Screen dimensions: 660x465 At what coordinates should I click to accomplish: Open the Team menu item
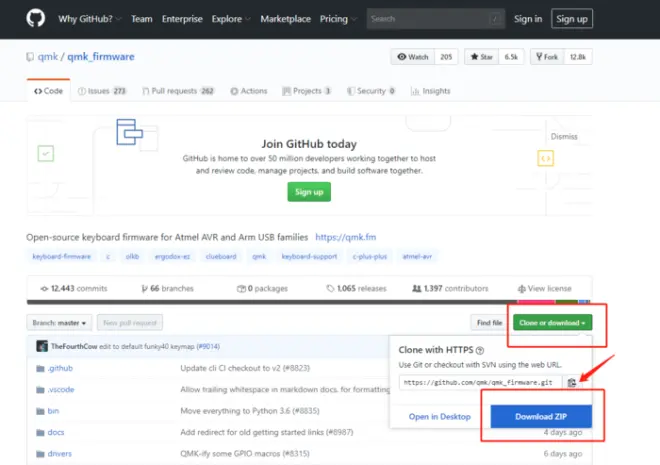(141, 19)
